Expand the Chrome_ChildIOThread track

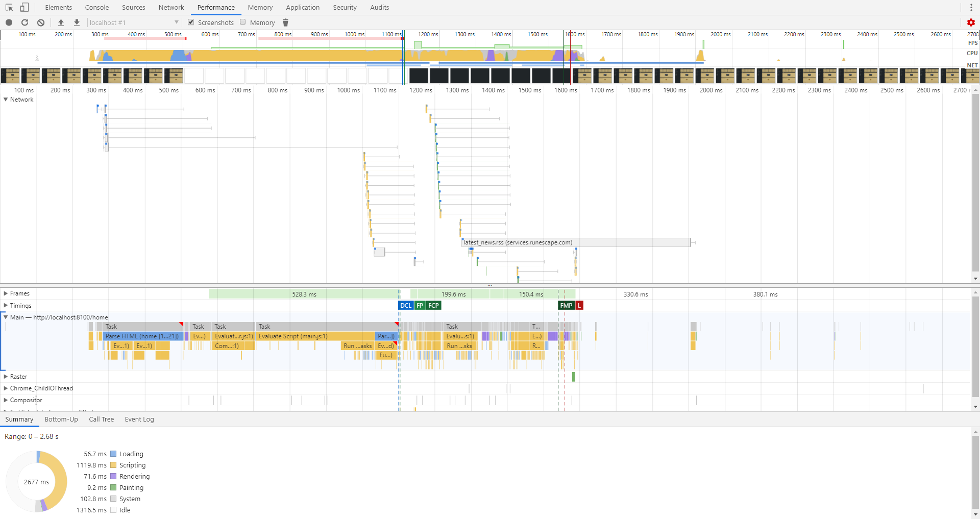6,388
